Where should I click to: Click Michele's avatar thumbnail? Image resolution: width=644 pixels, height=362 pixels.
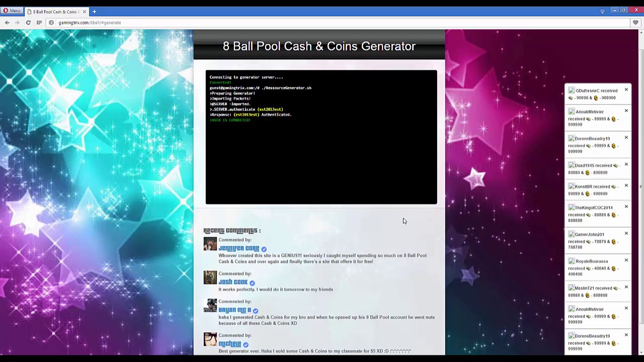(210, 339)
